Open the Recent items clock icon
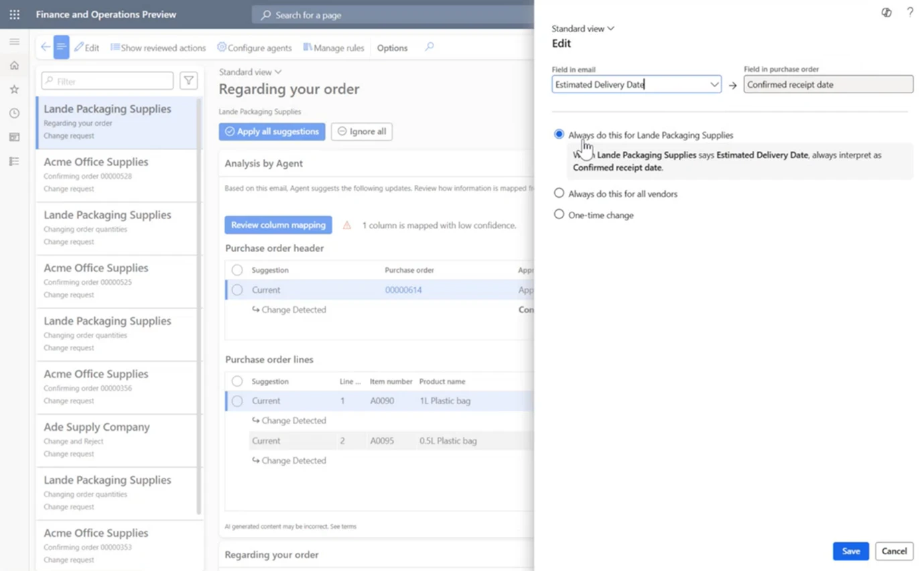 pyautogui.click(x=13, y=113)
